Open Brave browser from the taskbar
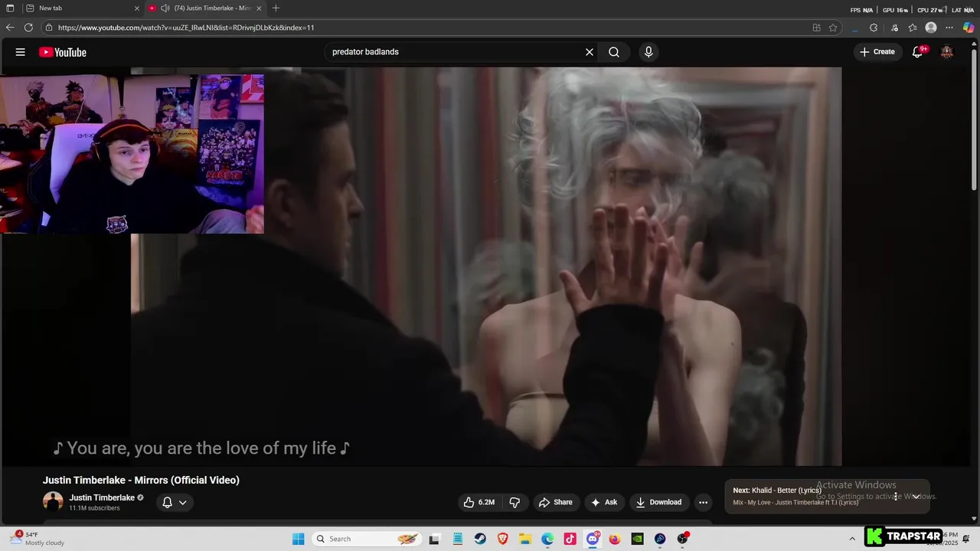The height and width of the screenshot is (551, 980). pyautogui.click(x=502, y=539)
